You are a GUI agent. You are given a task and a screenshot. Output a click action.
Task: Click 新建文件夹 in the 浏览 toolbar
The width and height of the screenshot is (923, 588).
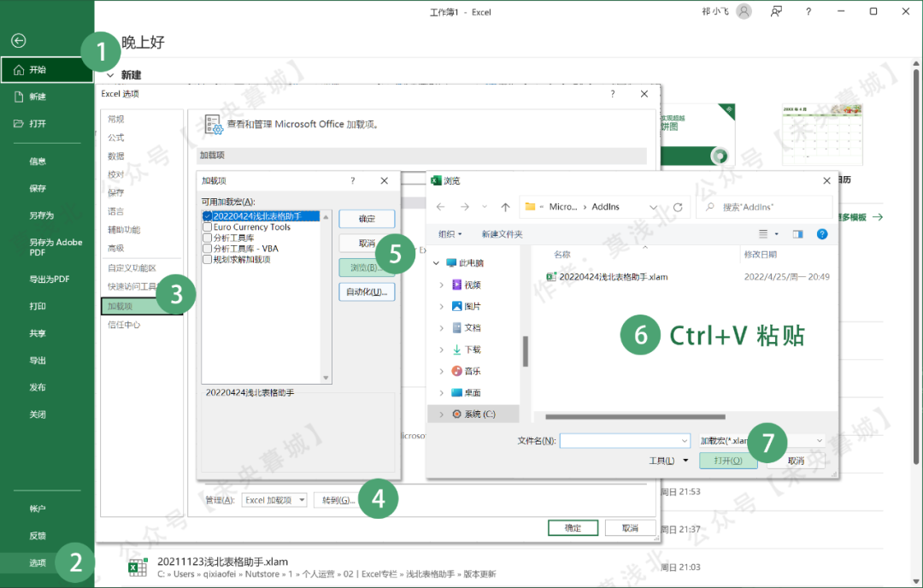[502, 234]
